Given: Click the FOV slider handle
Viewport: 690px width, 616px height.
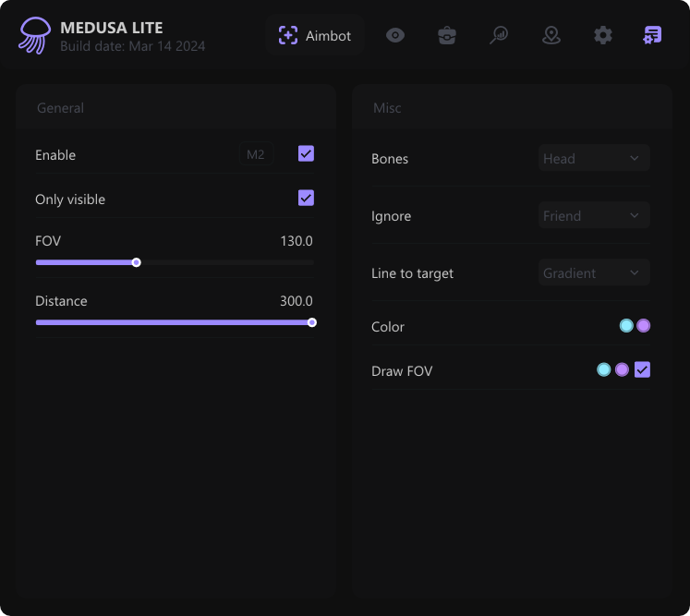Looking at the screenshot, I should click(x=137, y=262).
